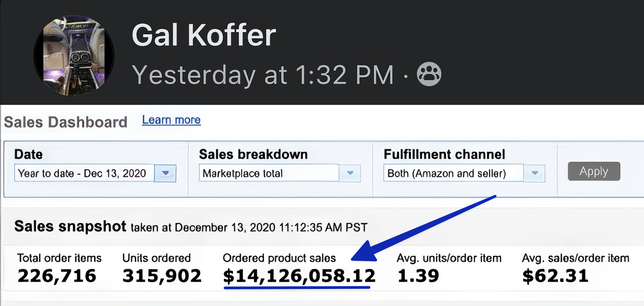Viewport: 644px width, 306px height.
Task: Open the Learn more link
Action: [171, 120]
